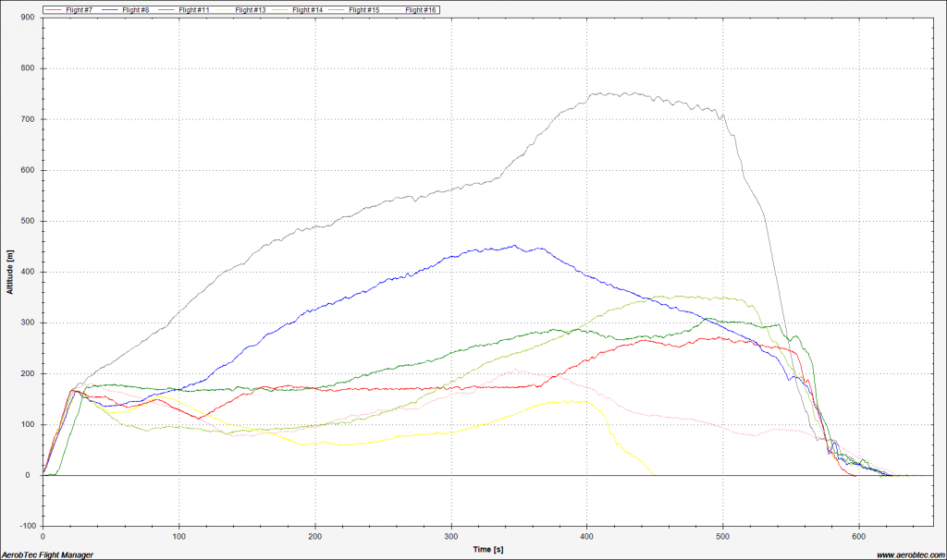Click the pink Flight #16 line swatch
Viewport: 947px width, 560px height.
(x=390, y=9)
